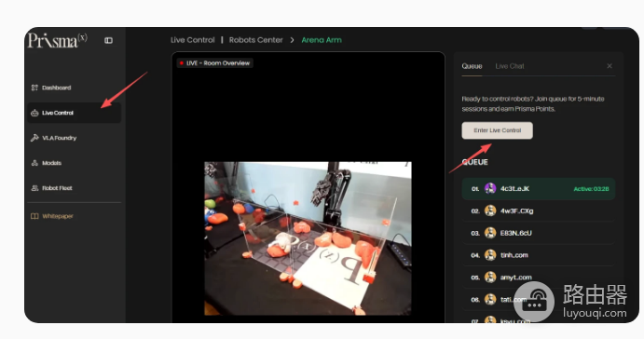
Task: Click the purple avatar of 4c3t..eJK
Action: (x=490, y=189)
